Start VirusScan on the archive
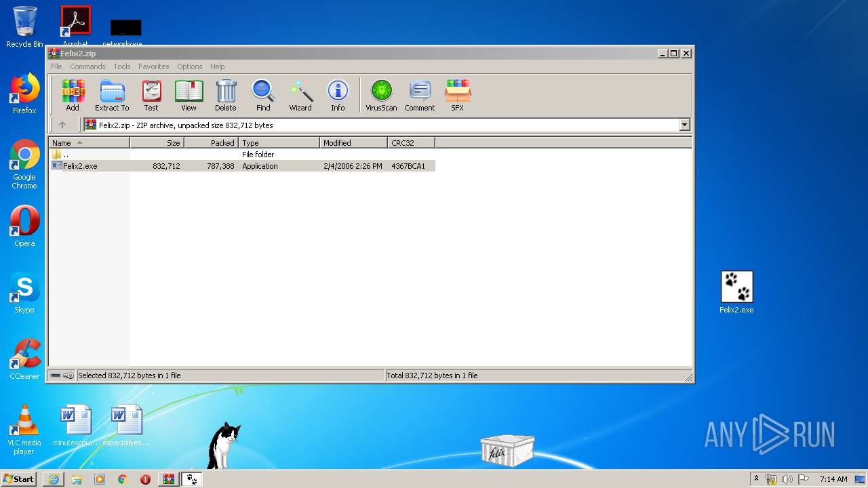This screenshot has height=488, width=868. (381, 95)
